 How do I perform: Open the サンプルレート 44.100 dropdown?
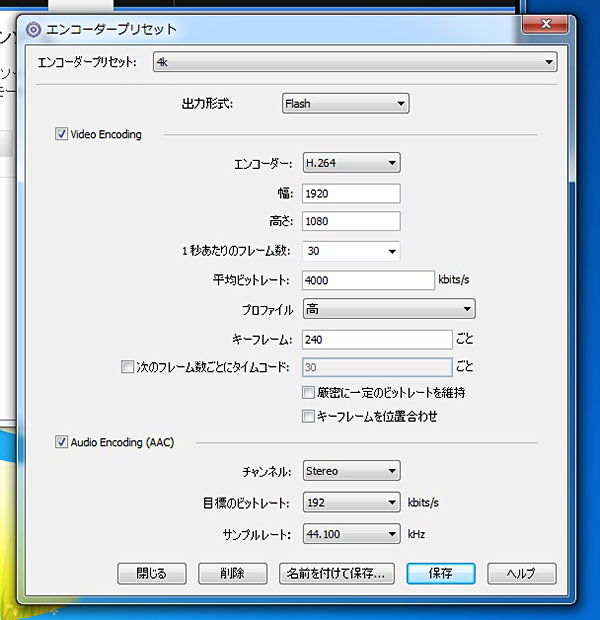coord(351,534)
